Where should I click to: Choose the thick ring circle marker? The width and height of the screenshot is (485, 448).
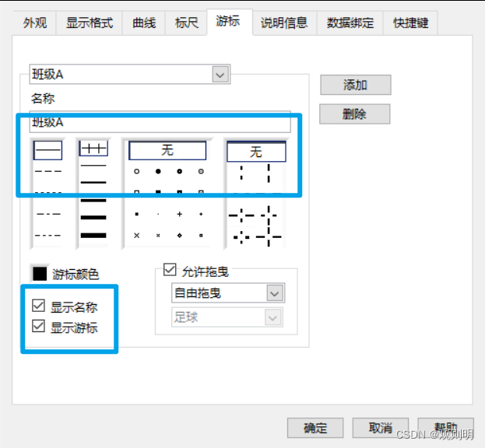pos(179,171)
